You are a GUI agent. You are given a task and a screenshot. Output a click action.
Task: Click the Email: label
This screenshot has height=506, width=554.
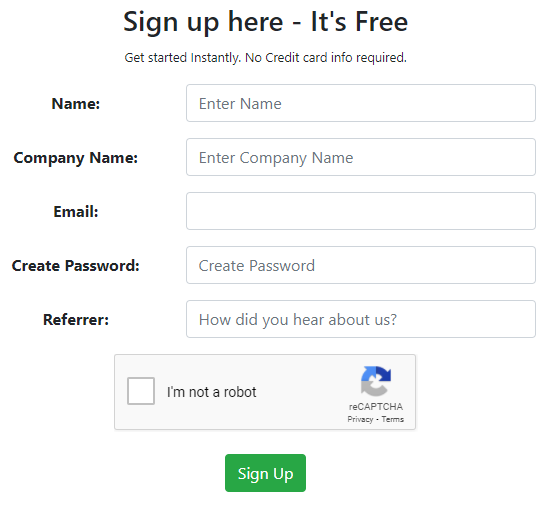(76, 212)
